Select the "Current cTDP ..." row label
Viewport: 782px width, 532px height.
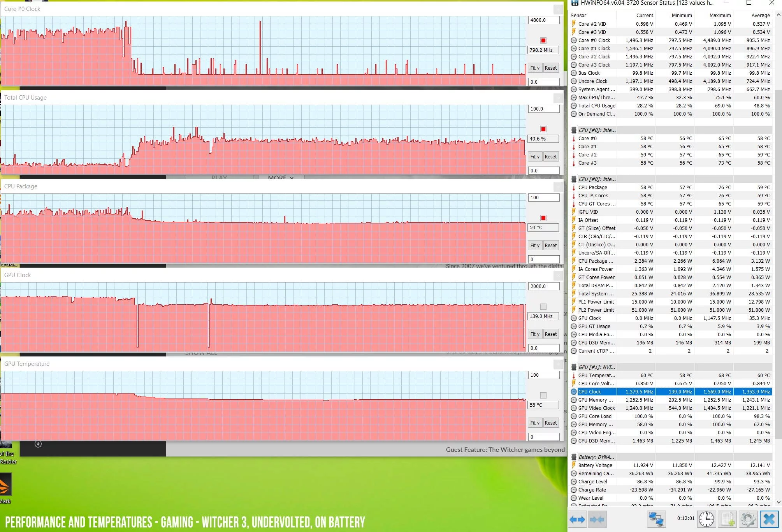pos(596,351)
